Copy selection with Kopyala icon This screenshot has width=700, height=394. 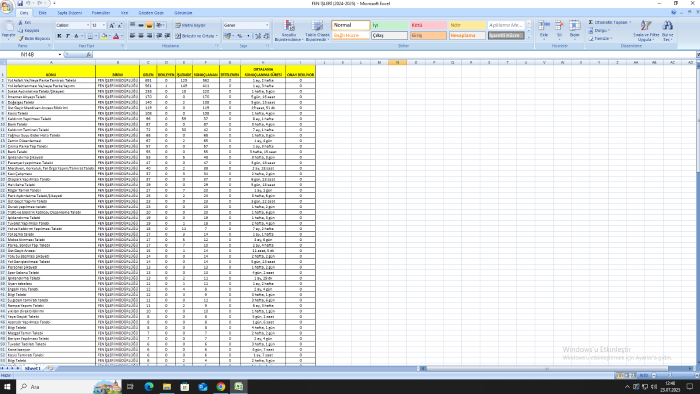(x=21, y=30)
